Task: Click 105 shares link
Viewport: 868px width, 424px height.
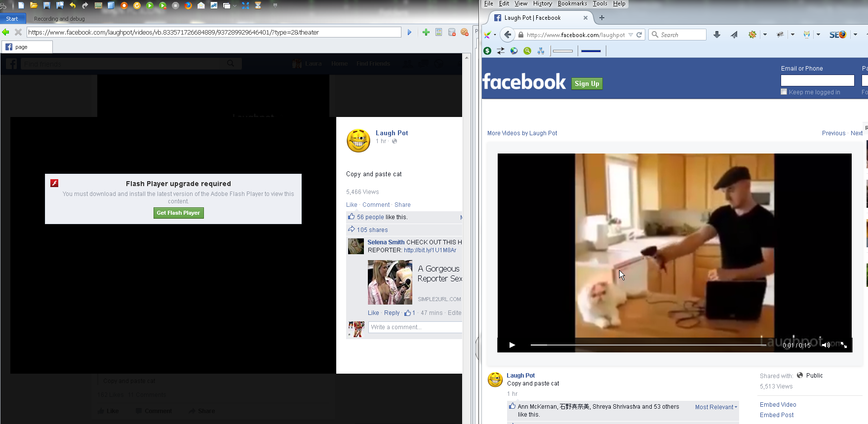Action: (372, 230)
